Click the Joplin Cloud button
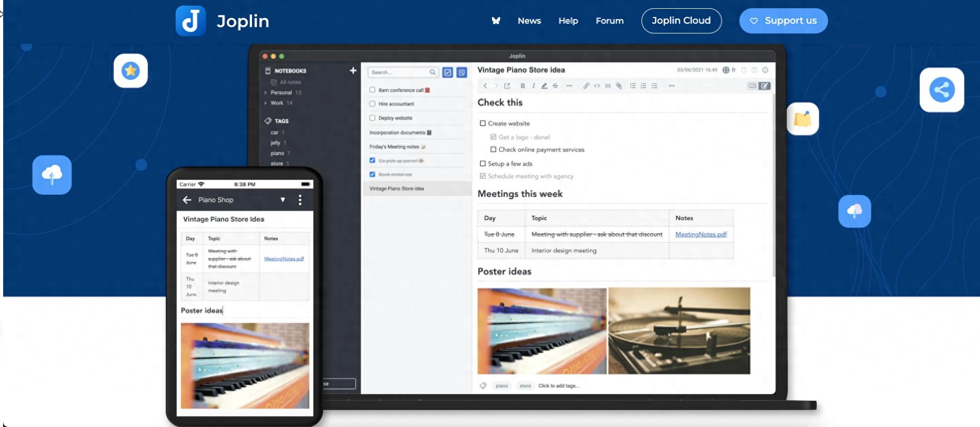The height and width of the screenshot is (427, 980). coord(681,21)
